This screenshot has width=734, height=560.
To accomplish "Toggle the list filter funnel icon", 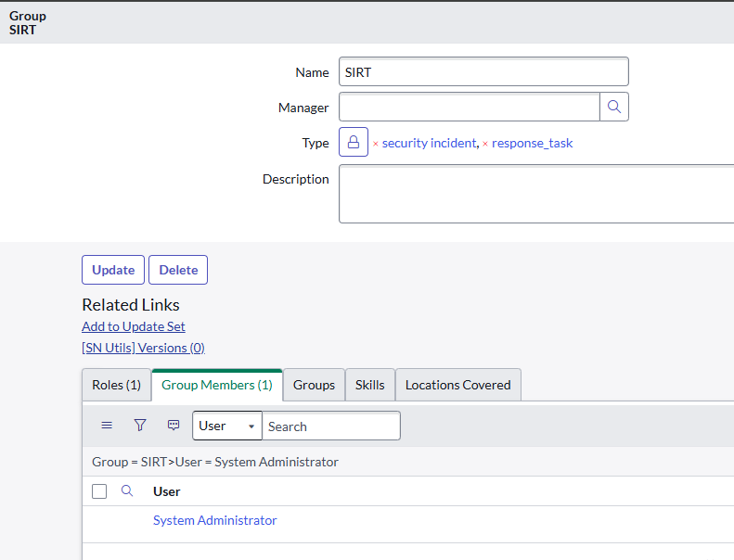I will coord(140,426).
